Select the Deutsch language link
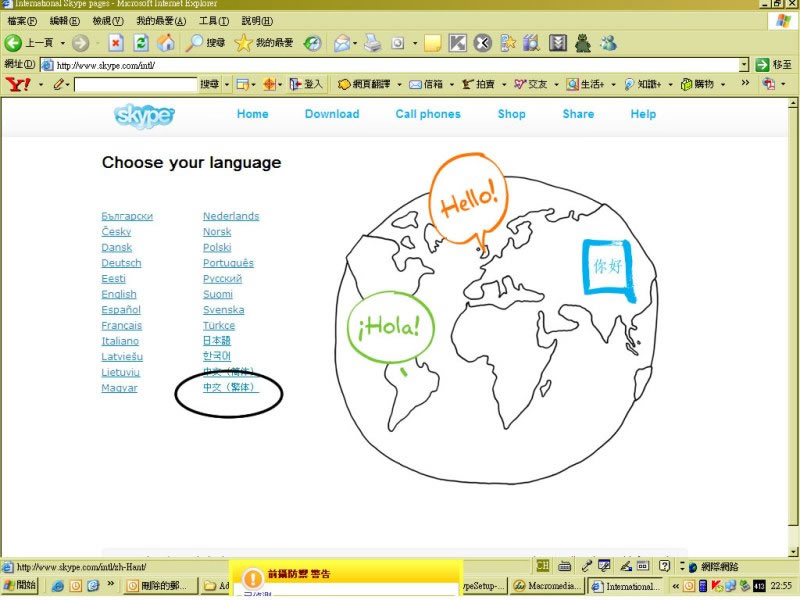800x600 pixels. (121, 263)
